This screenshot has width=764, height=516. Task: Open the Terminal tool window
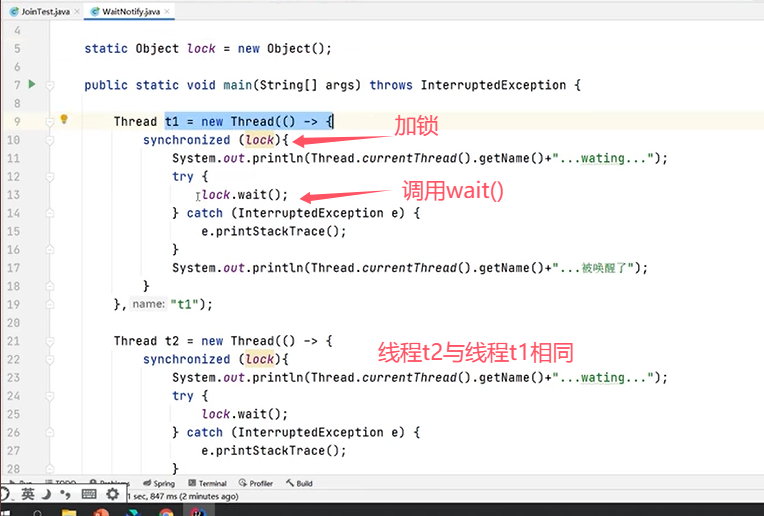208,483
